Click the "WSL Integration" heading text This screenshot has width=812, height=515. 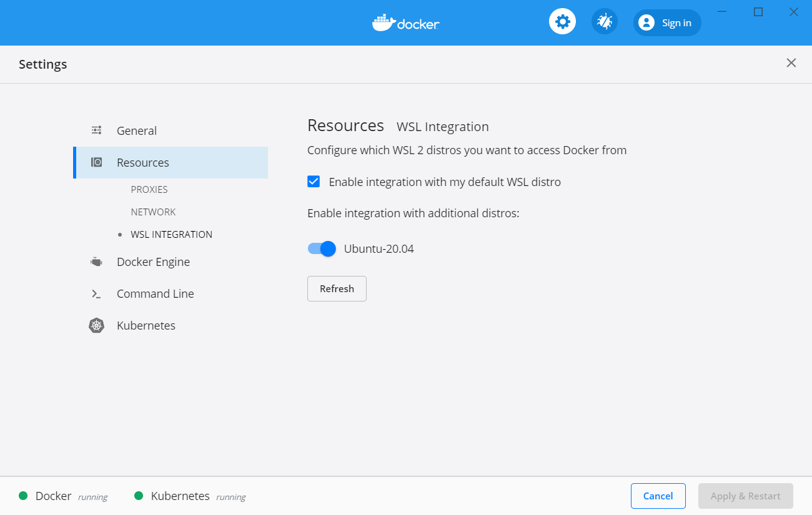click(x=443, y=127)
